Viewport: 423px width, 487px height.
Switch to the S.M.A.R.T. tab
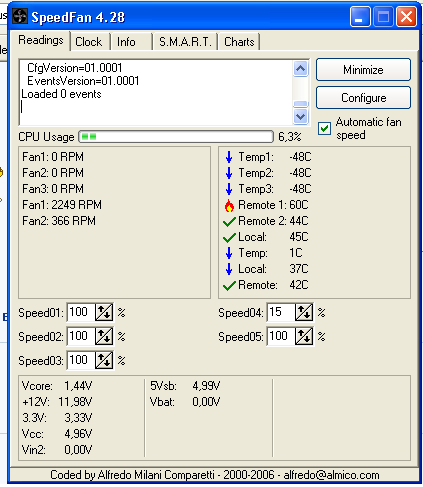185,42
